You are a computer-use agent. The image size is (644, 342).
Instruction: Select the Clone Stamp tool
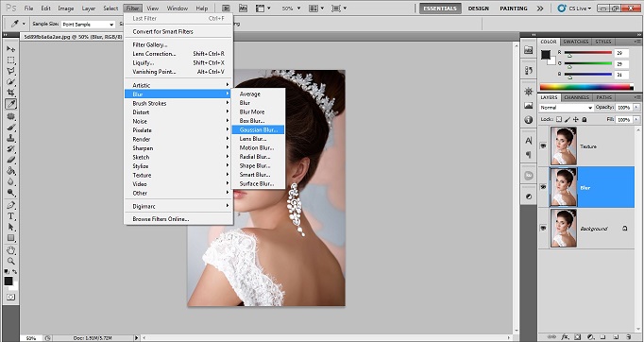pos(10,138)
